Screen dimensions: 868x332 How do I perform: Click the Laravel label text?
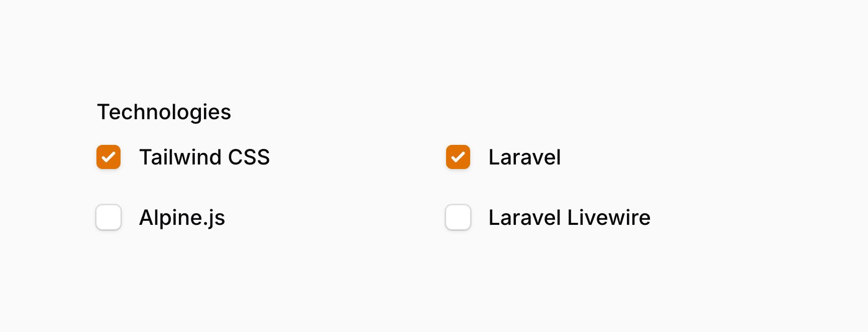tap(524, 157)
